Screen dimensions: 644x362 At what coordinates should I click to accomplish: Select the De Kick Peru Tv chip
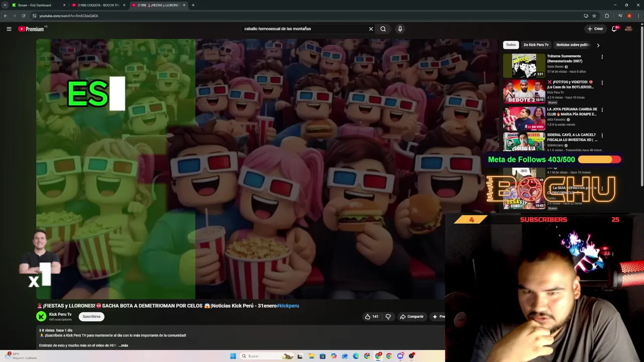click(536, 45)
